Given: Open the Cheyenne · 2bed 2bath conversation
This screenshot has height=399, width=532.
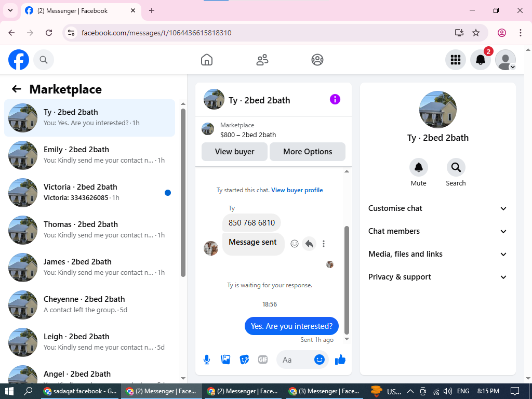Looking at the screenshot, I should (89, 304).
